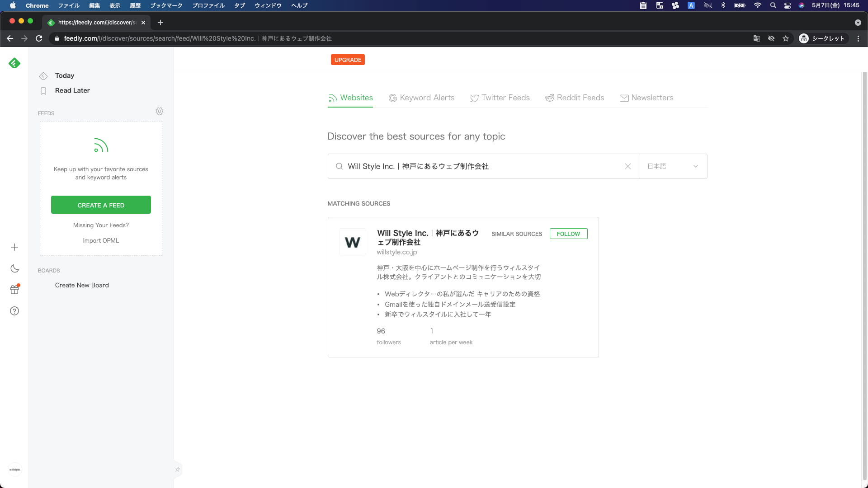Screen dimensions: 868x488
Task: Click the CREATE A FEED button
Action: coord(101,205)
